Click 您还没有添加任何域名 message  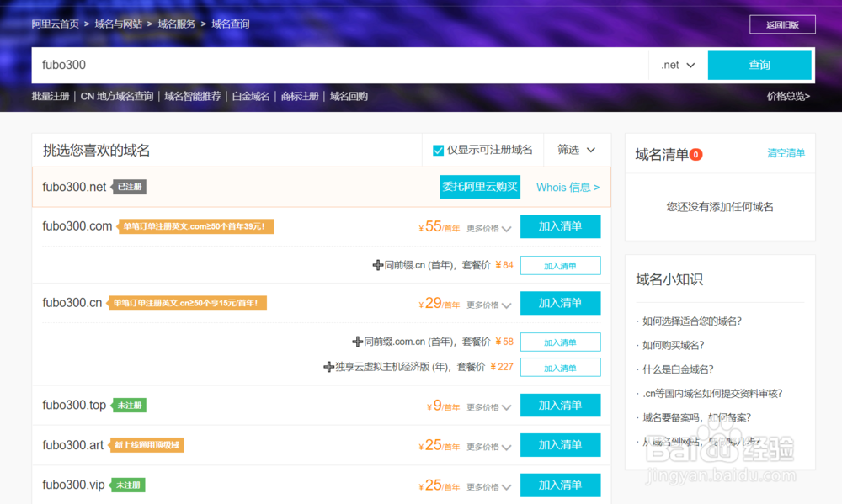pos(720,207)
